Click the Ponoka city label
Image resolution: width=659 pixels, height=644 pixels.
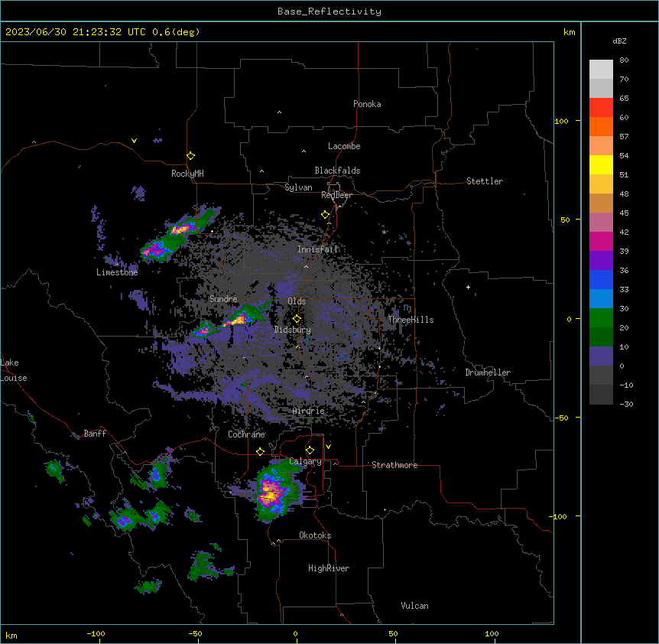(367, 104)
